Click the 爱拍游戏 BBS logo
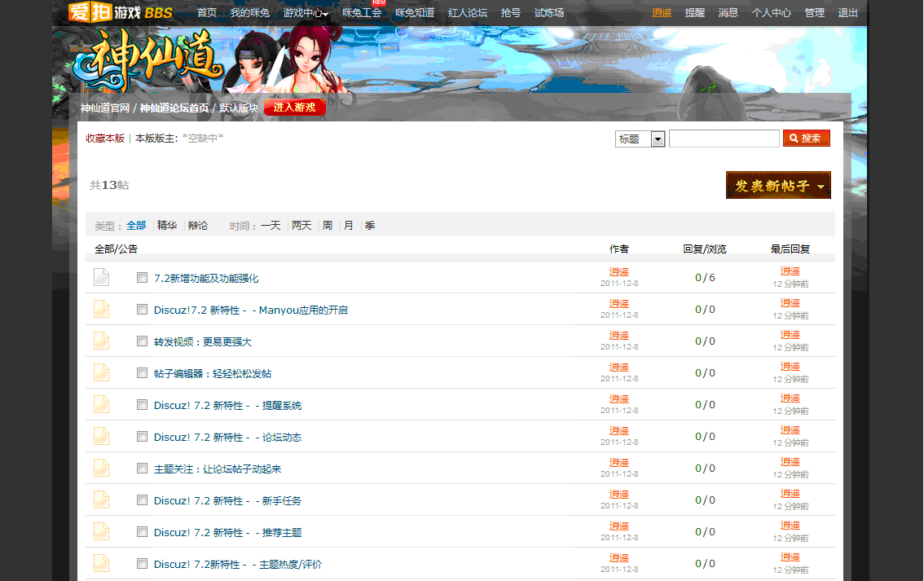Viewport: 924px width, 581px height. pyautogui.click(x=121, y=11)
